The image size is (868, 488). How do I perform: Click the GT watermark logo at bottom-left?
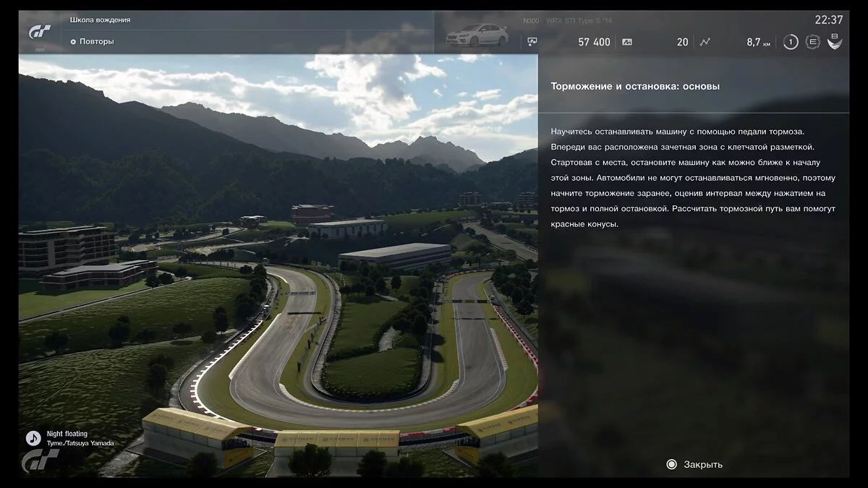42,461
